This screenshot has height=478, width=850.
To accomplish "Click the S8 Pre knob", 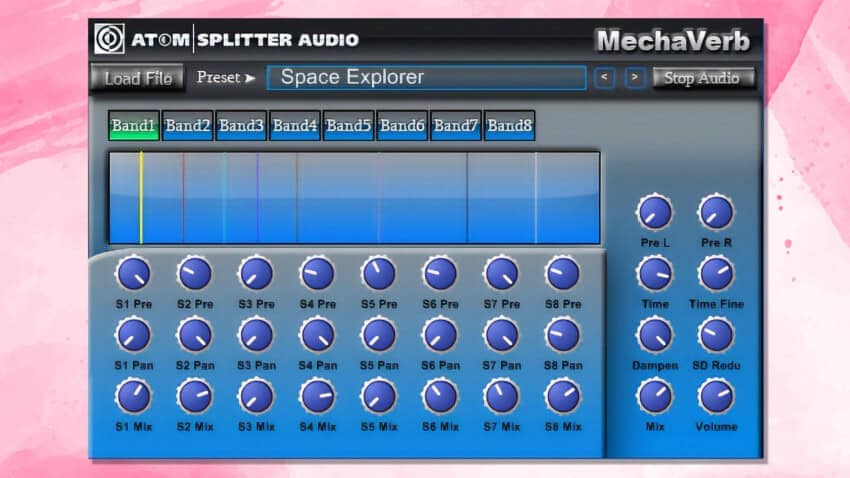I will pos(563,274).
